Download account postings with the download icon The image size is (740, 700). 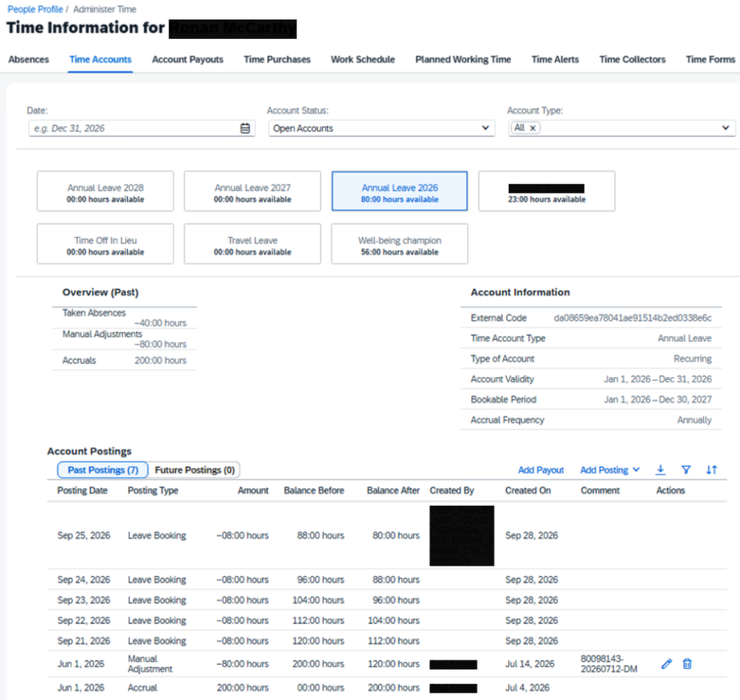(661, 470)
